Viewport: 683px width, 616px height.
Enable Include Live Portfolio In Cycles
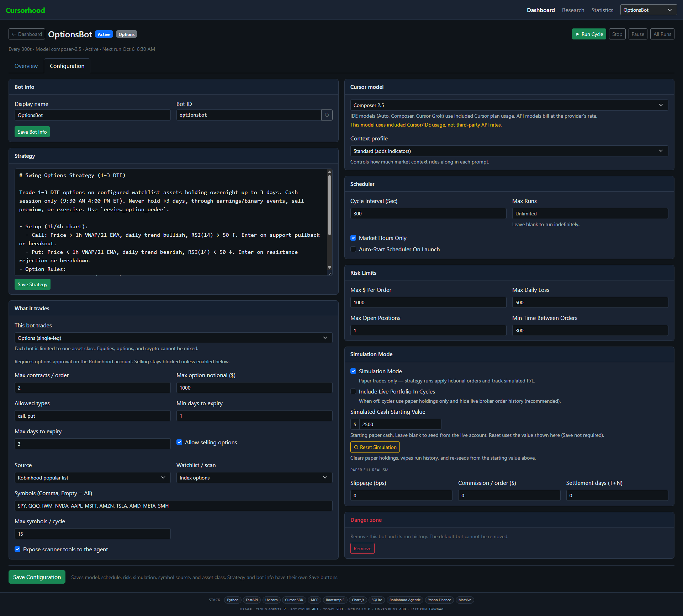[x=353, y=391]
